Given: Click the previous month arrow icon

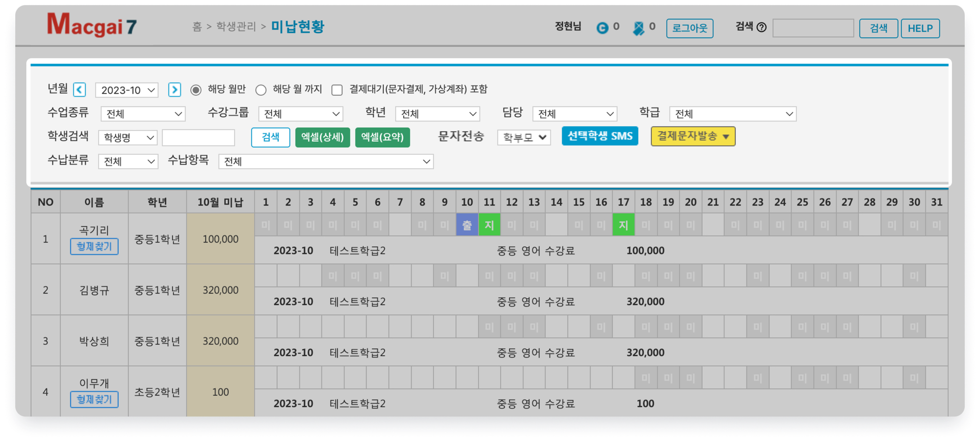Looking at the screenshot, I should click(79, 90).
